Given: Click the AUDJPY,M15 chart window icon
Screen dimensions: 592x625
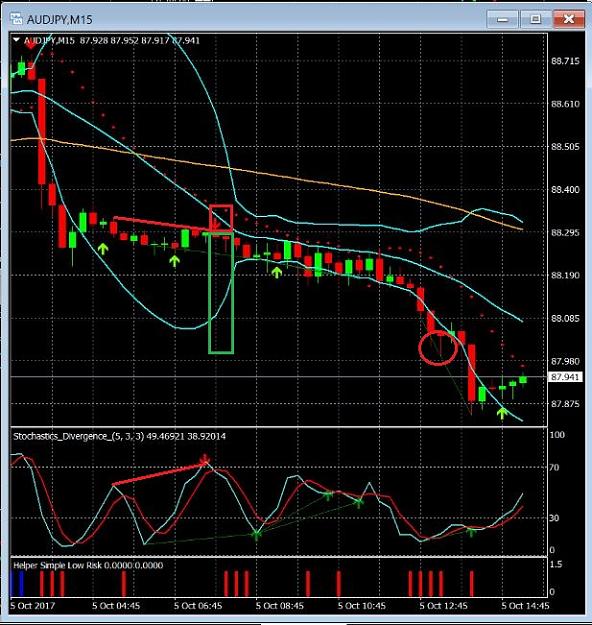Looking at the screenshot, I should [x=16, y=19].
